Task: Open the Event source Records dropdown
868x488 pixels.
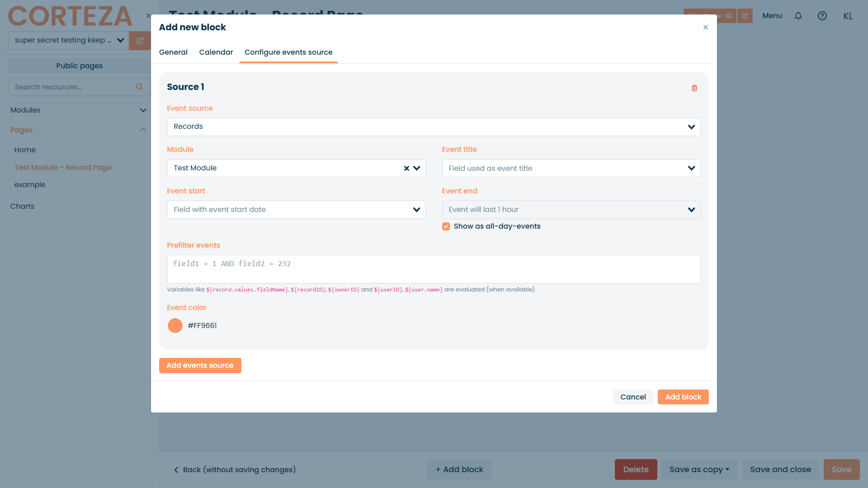Action: (x=434, y=127)
